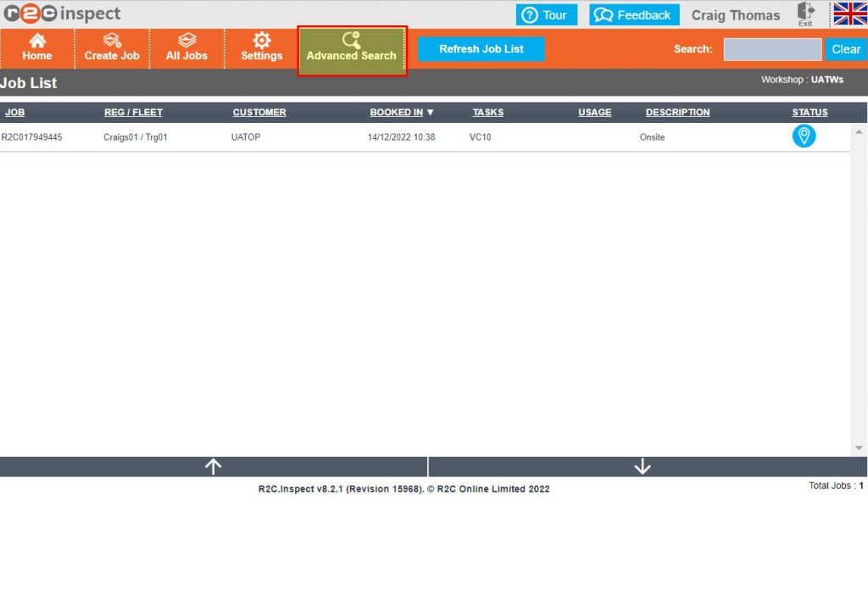Collapse list using the up arrow
This screenshot has width=868, height=601.
(x=213, y=465)
